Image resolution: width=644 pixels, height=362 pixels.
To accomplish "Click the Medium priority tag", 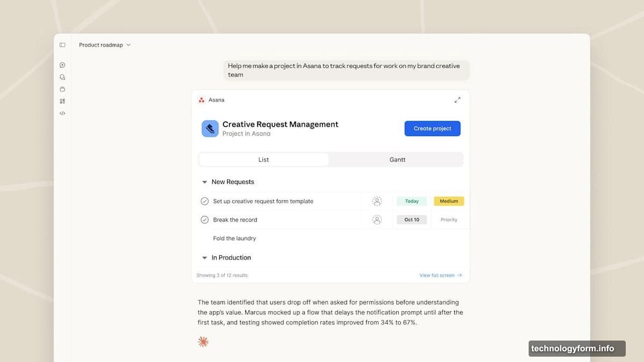I will click(449, 201).
